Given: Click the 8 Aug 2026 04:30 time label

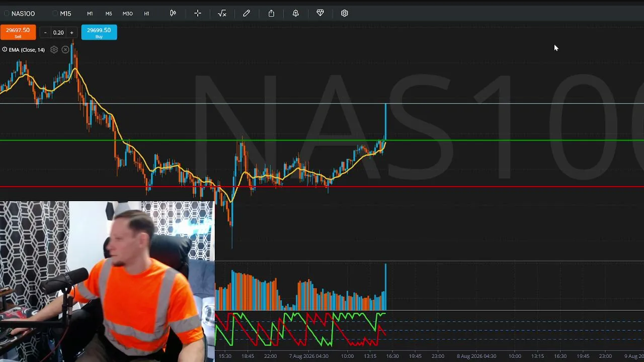Looking at the screenshot, I should click(476, 356).
